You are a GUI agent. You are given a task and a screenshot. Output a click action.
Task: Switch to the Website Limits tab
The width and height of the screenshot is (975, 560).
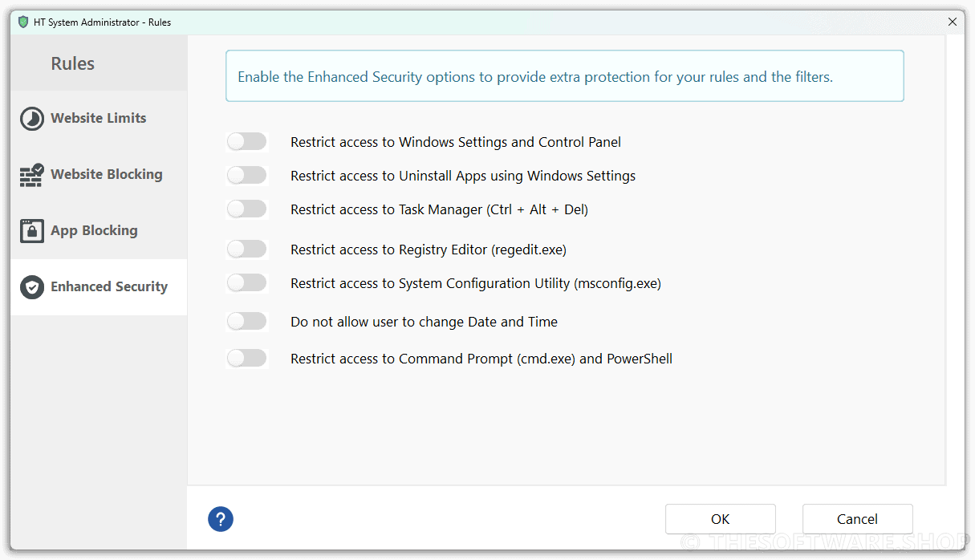[x=99, y=119]
